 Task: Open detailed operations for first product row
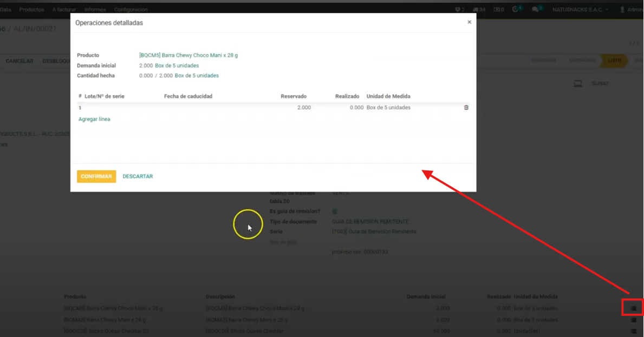pos(633,308)
